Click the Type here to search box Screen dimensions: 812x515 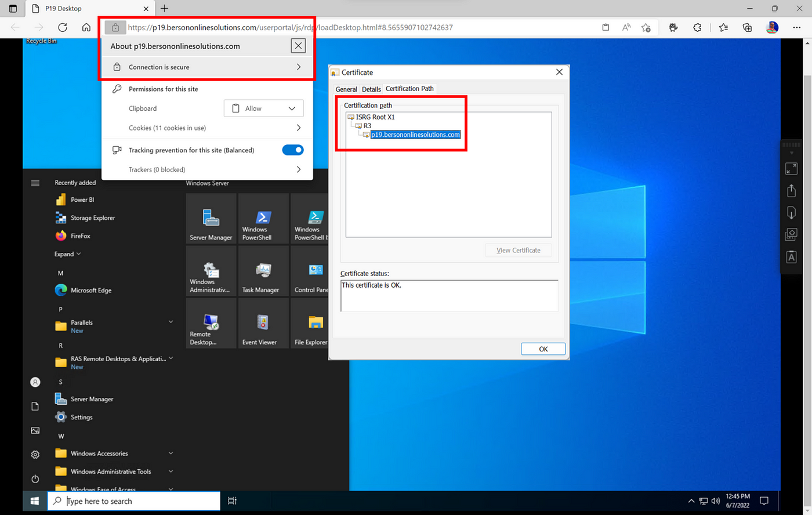134,501
